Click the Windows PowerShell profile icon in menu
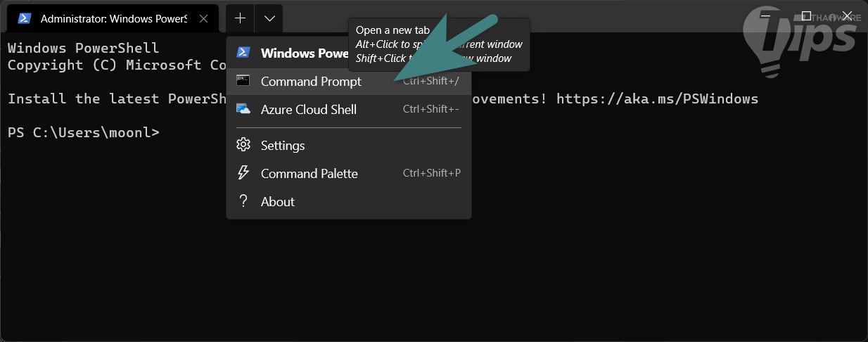 click(243, 53)
